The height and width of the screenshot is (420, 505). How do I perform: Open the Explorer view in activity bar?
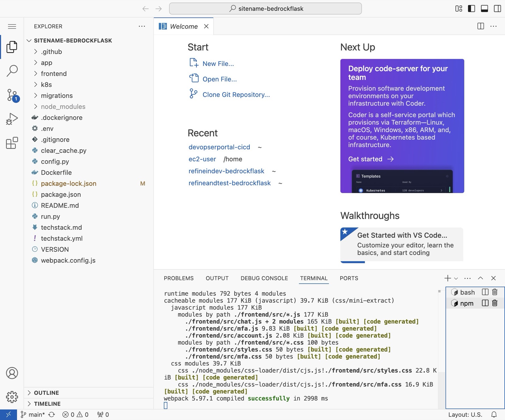[12, 47]
